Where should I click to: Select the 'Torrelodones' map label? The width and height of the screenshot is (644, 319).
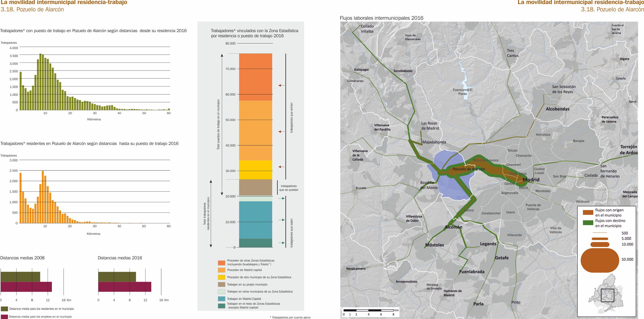[403, 71]
